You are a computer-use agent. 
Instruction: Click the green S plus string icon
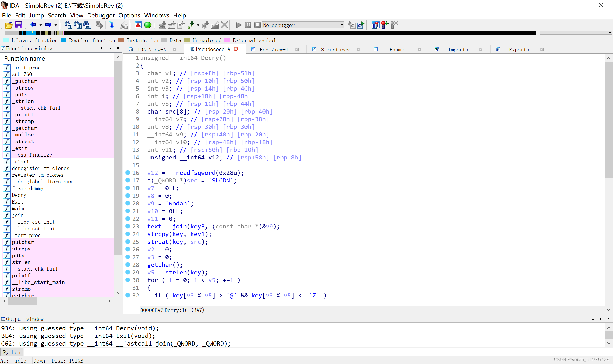(x=190, y=25)
